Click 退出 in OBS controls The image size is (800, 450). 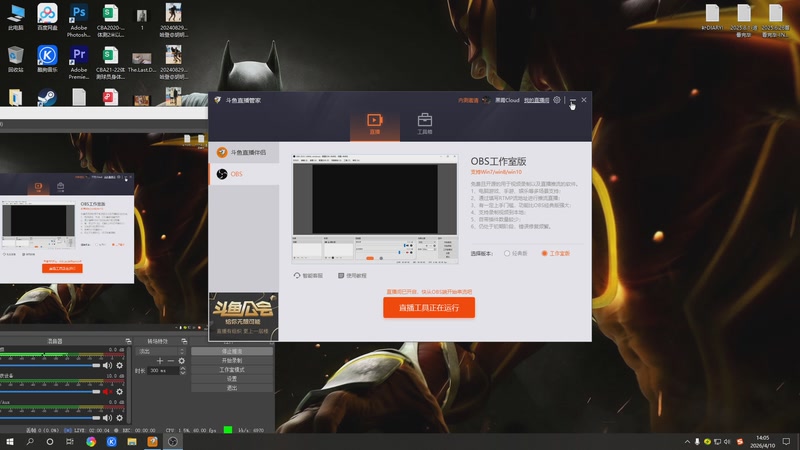click(232, 388)
